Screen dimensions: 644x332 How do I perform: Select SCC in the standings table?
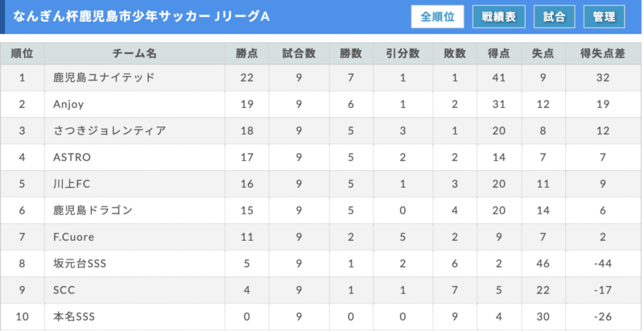(64, 290)
